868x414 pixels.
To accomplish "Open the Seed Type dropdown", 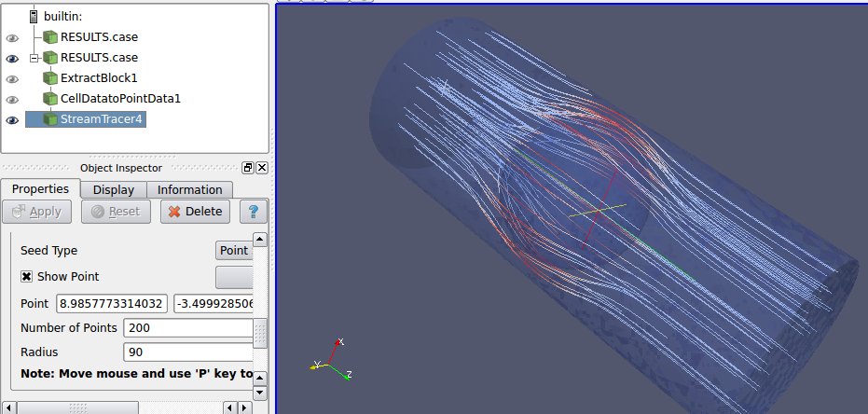I will [233, 251].
